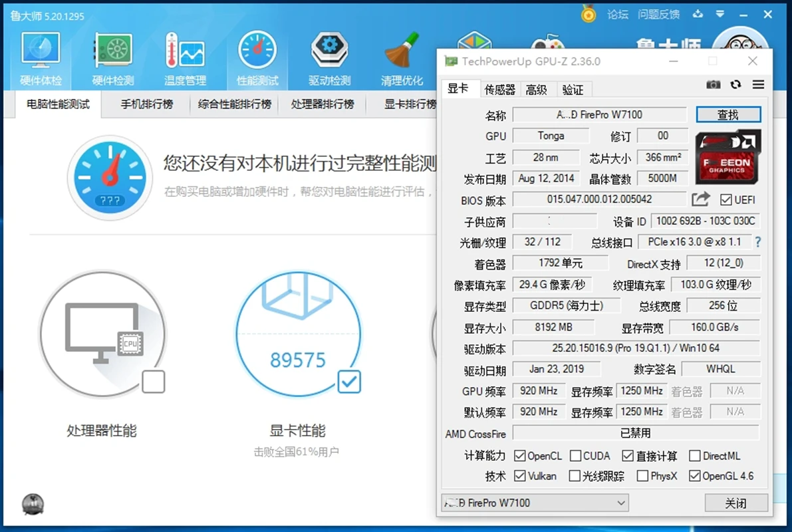Click the Tonga GPU value

pyautogui.click(x=551, y=136)
